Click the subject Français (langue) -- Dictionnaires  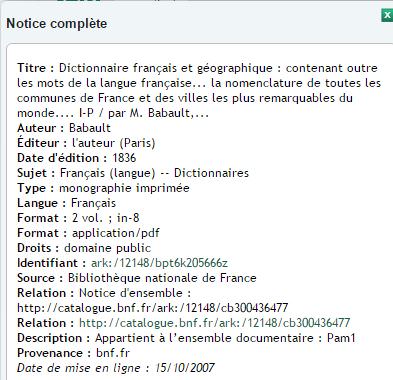[x=154, y=173]
